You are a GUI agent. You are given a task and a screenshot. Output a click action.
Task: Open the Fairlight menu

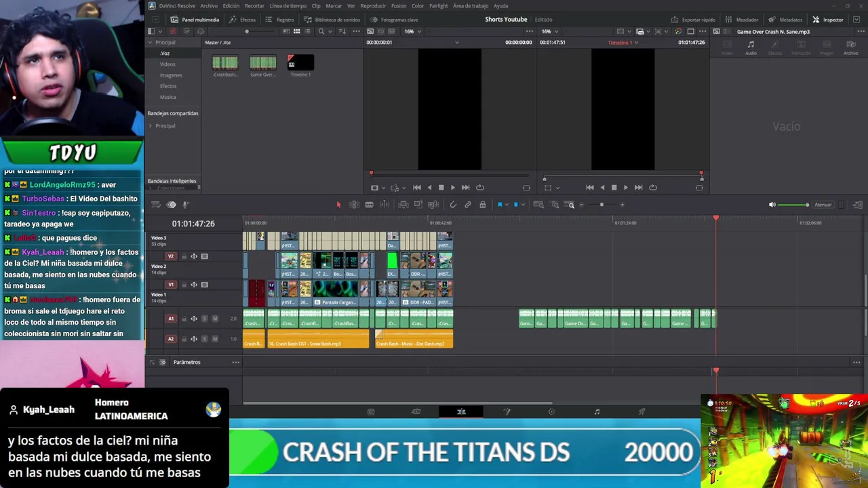tap(439, 6)
